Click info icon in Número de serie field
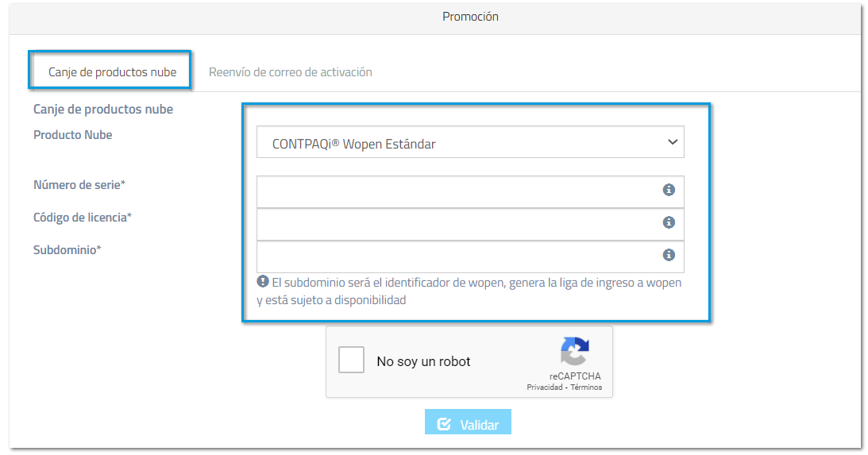This screenshot has width=868, height=455. pyautogui.click(x=669, y=190)
